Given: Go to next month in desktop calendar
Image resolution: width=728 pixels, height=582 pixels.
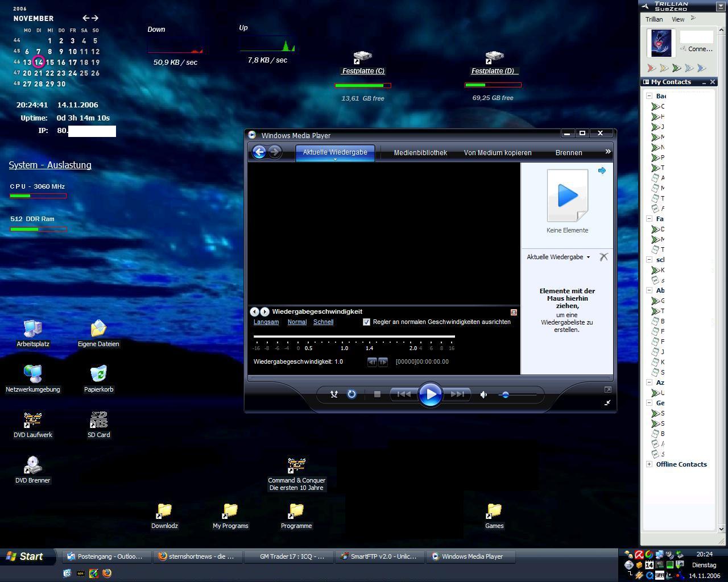Looking at the screenshot, I should coord(95,18).
